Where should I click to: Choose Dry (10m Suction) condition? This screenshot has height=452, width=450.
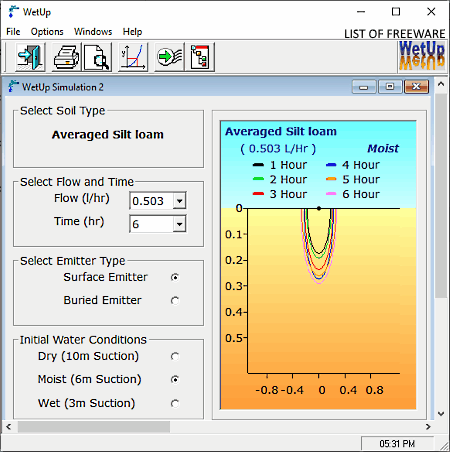tap(175, 356)
